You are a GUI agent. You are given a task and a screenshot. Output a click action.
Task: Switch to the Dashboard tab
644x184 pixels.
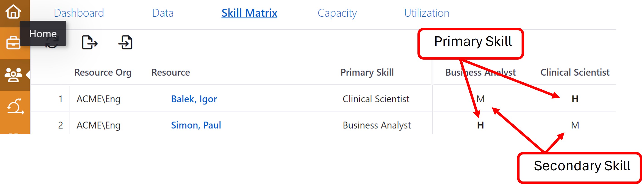tap(79, 13)
